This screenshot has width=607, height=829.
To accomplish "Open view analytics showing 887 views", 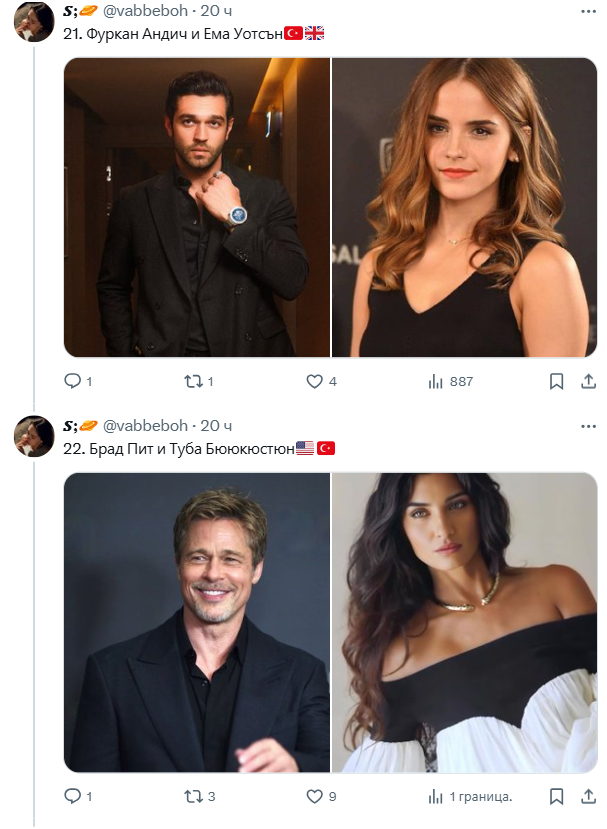I will (437, 381).
